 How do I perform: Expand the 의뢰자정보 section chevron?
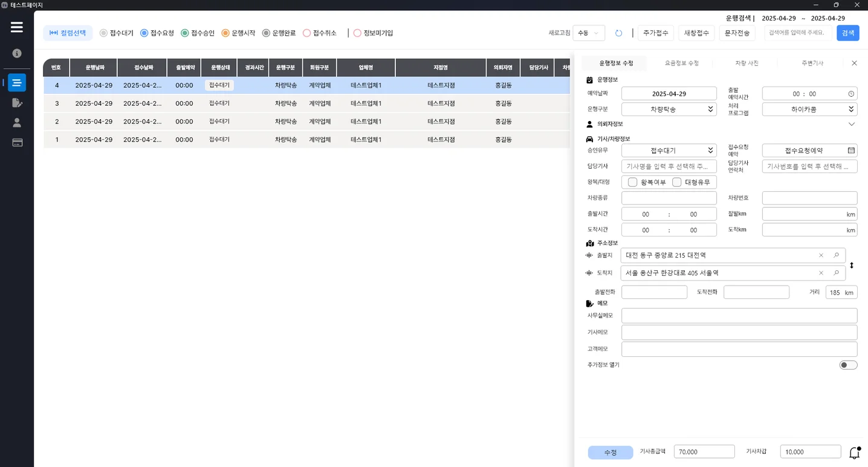pyautogui.click(x=852, y=124)
